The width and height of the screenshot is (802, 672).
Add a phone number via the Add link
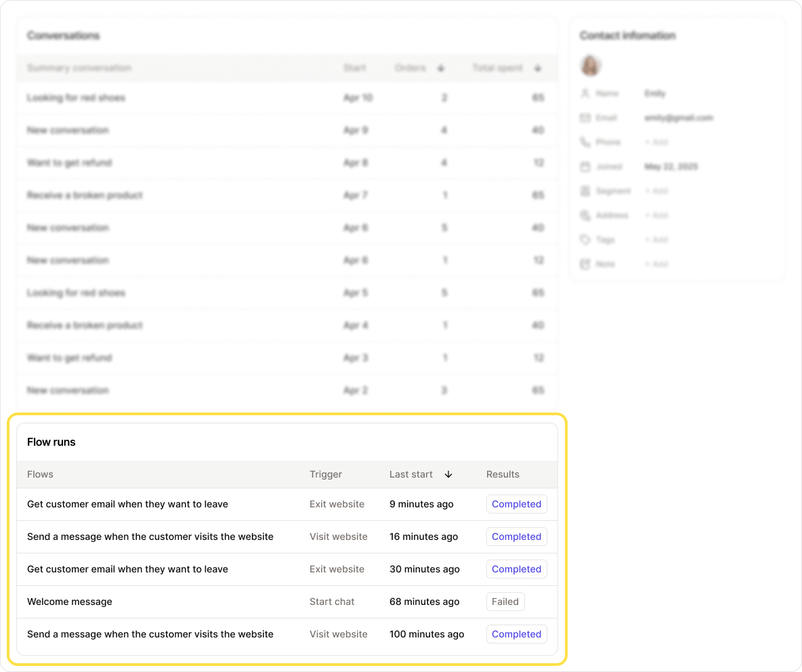point(656,142)
